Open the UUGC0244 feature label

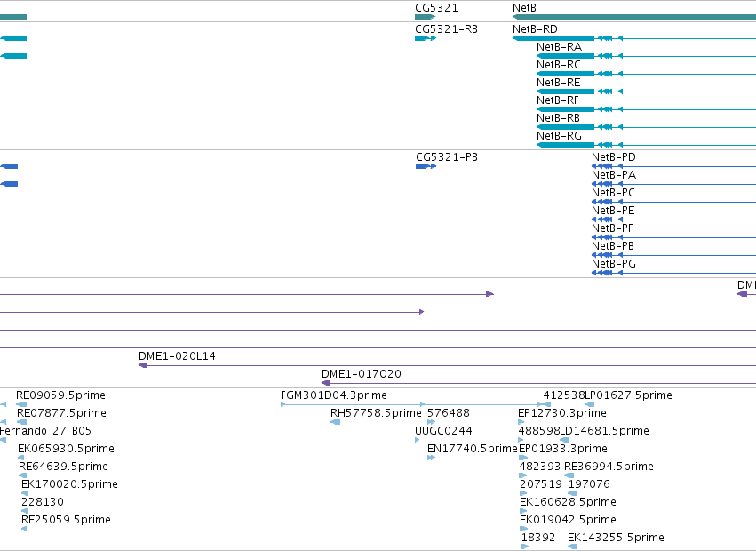click(x=443, y=431)
